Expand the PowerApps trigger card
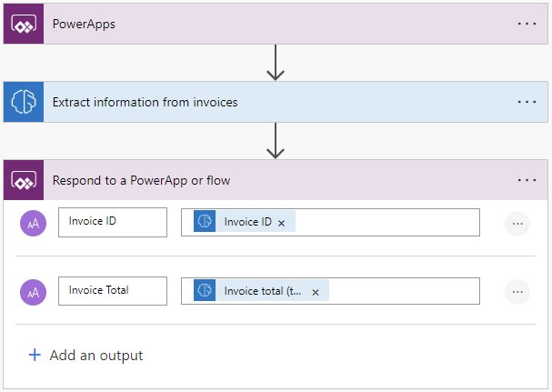 click(x=273, y=24)
